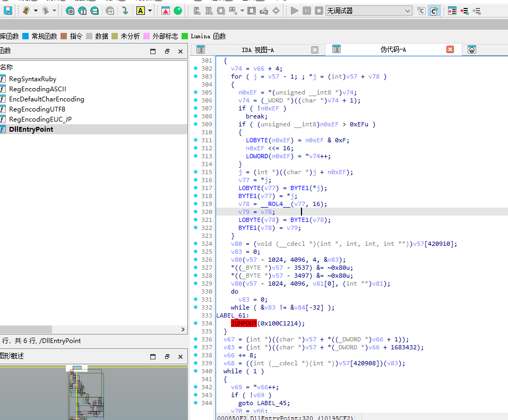Open the breakpoint list icon
Image resolution: width=508 pixels, height=420 pixels.
[x=452, y=11]
